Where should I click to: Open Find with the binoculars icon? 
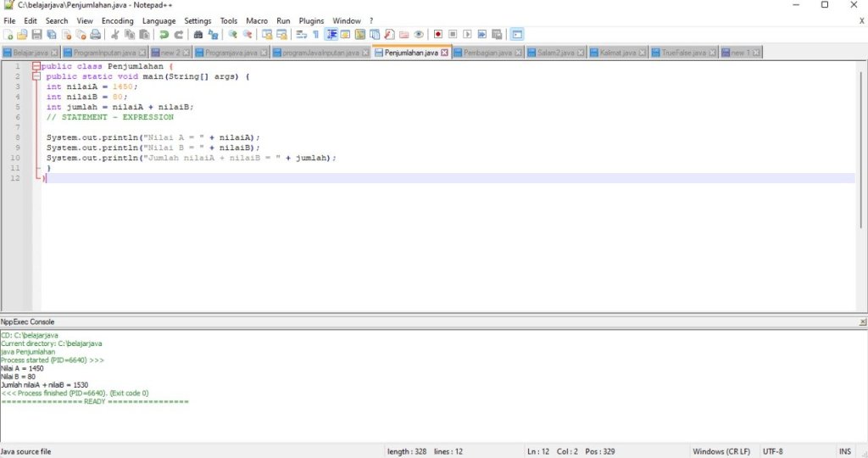(x=198, y=35)
